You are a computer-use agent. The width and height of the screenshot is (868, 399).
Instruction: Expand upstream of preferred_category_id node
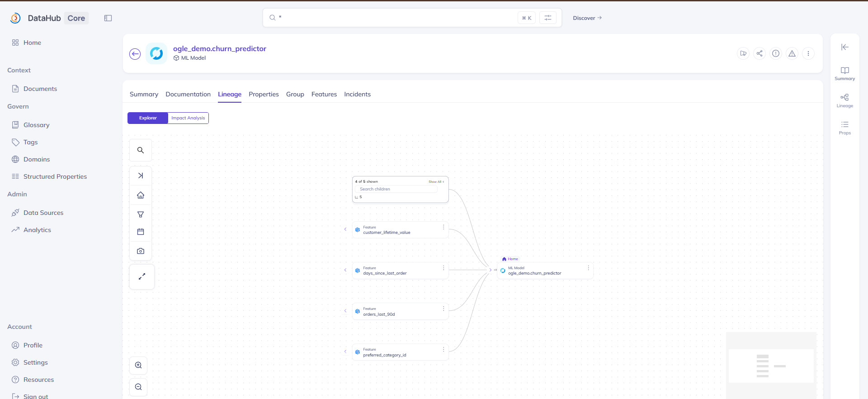[345, 351]
